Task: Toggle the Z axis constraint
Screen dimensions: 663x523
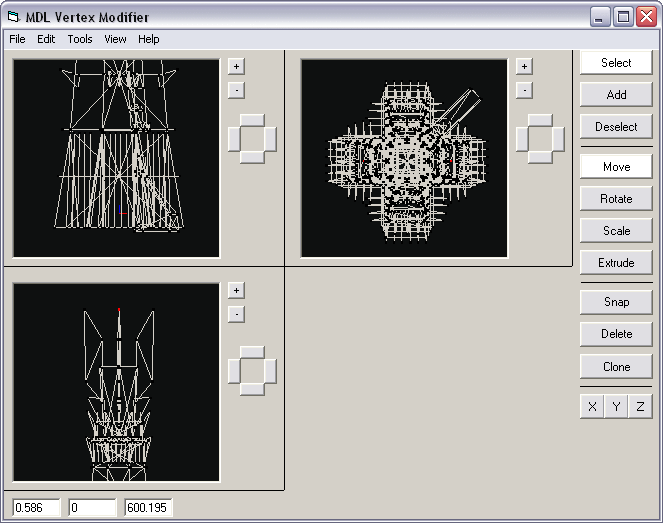Action: 640,407
